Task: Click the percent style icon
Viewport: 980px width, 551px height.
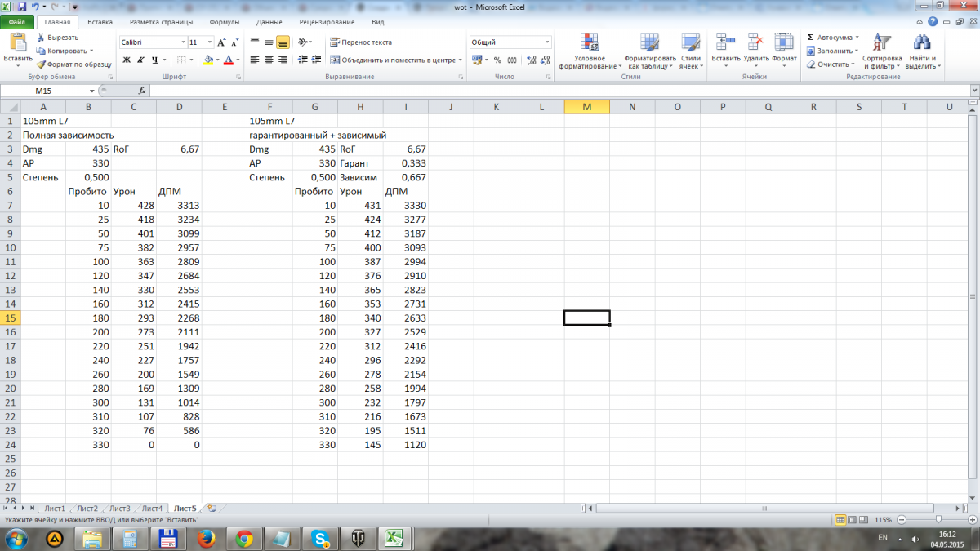Action: click(x=498, y=60)
